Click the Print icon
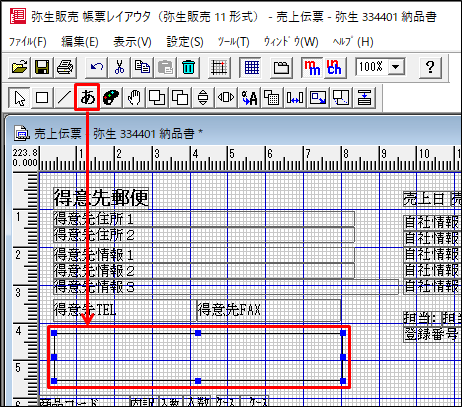This screenshot has height=407, width=462. click(65, 67)
